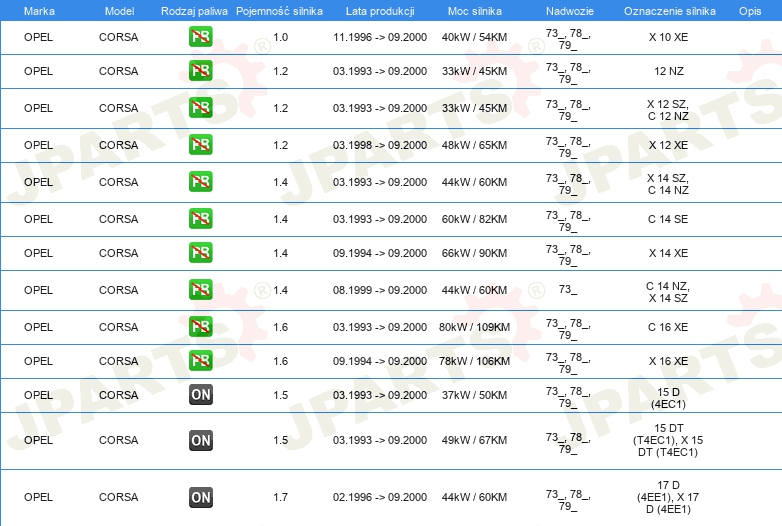This screenshot has height=526, width=782.
Task: Select the X 14 XE engine code cell
Action: [668, 253]
